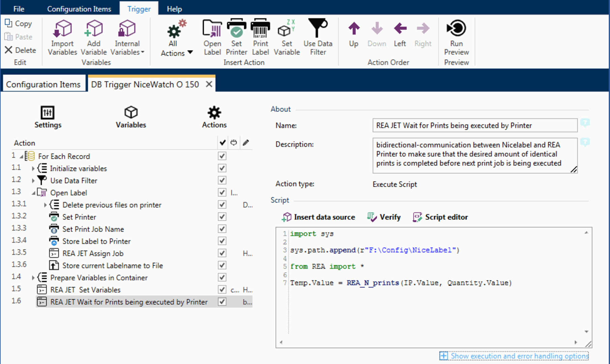Disable the For Each Record action

tap(222, 156)
